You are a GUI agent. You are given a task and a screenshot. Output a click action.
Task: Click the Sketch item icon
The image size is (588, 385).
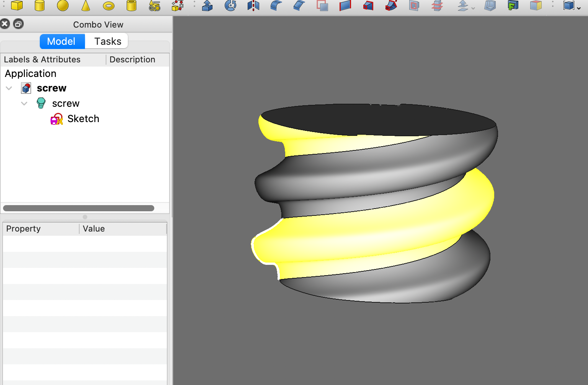click(x=57, y=119)
